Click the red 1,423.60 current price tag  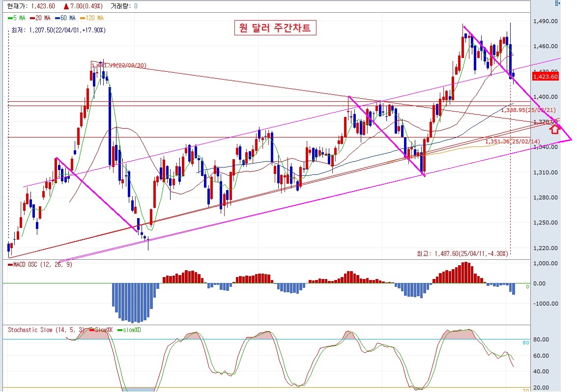[545, 76]
